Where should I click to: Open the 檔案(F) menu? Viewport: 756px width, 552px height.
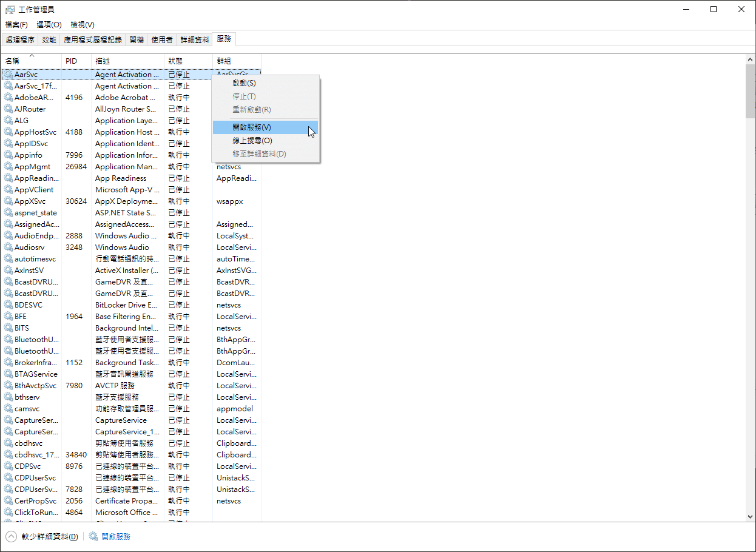[16, 25]
